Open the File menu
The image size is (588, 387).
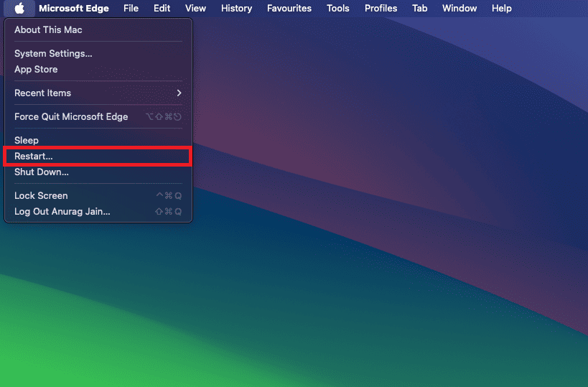coord(131,9)
